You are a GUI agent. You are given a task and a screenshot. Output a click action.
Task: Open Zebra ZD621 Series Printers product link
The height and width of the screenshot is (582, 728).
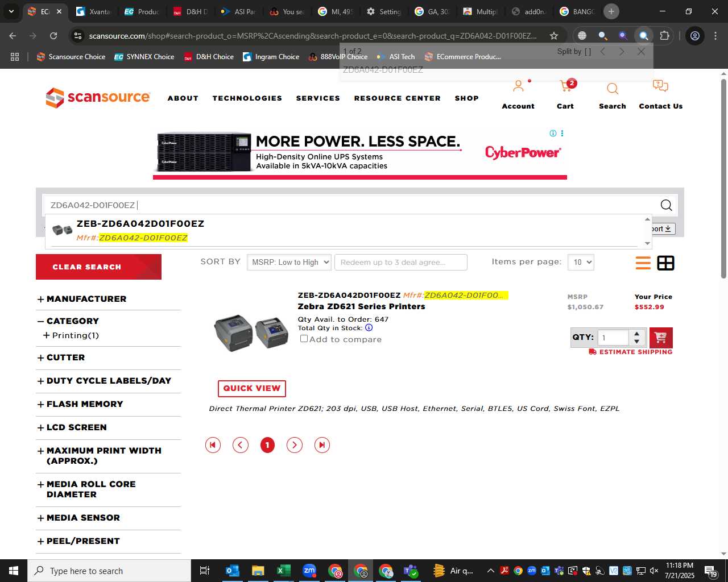[x=361, y=306]
